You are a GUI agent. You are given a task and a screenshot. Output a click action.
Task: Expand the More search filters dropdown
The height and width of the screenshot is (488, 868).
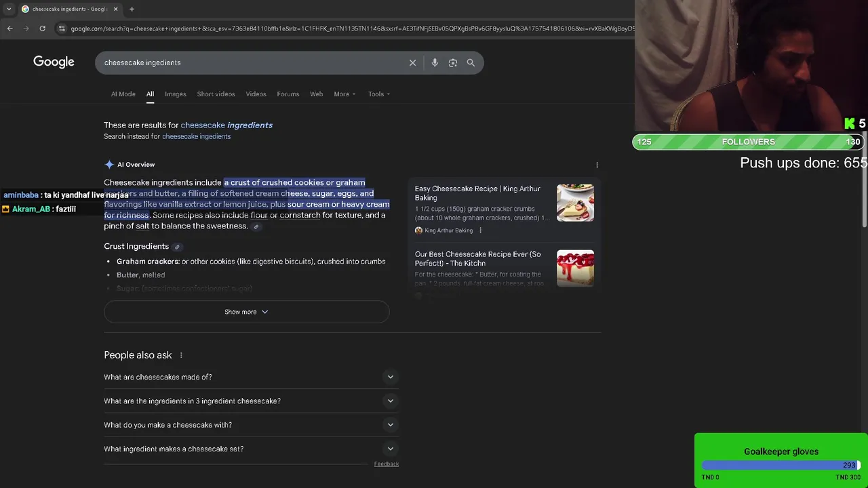[x=344, y=94]
